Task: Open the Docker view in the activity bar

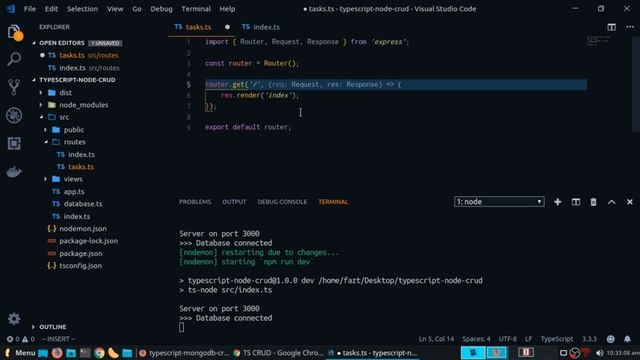Action: [x=14, y=172]
